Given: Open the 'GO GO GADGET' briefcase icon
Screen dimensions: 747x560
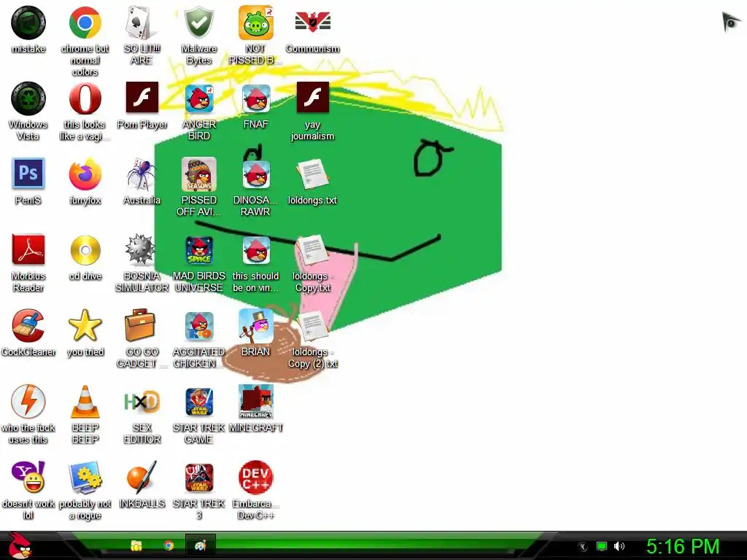Looking at the screenshot, I should tap(140, 324).
